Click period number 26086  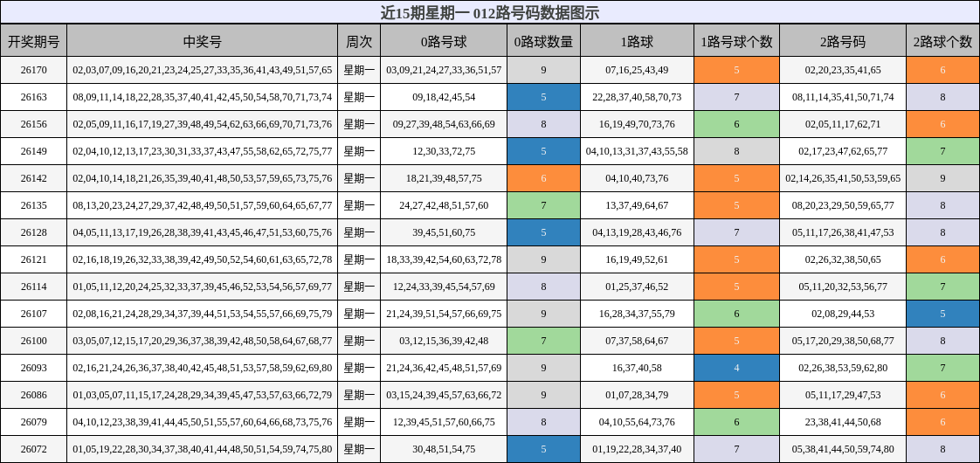34,395
